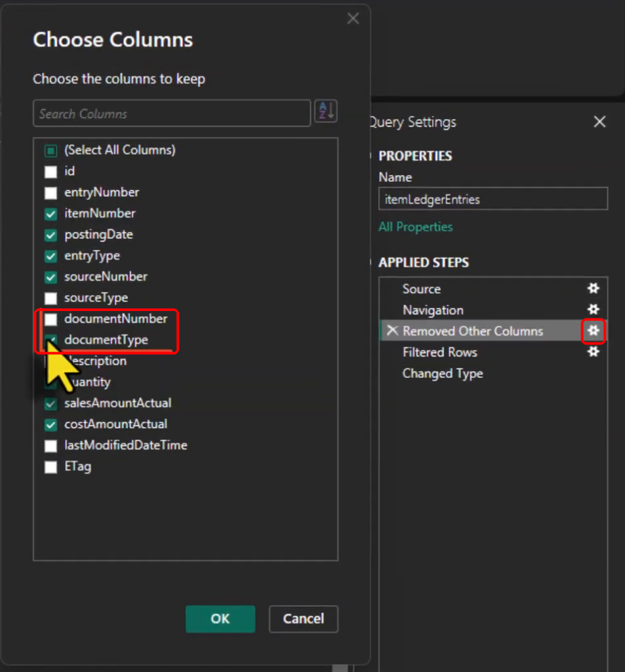Uncheck the entryType column checkbox
Image resolution: width=625 pixels, height=672 pixels.
[50, 256]
